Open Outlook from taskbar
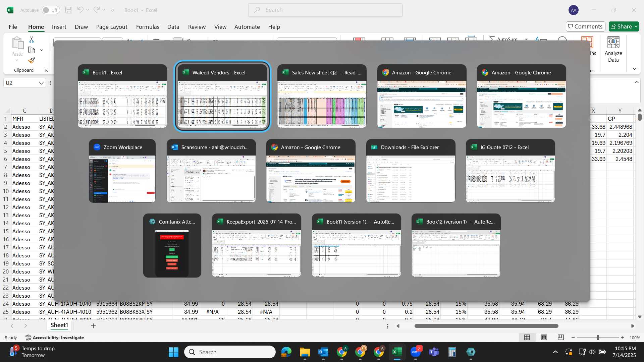This screenshot has height=362, width=644. pos(323,352)
